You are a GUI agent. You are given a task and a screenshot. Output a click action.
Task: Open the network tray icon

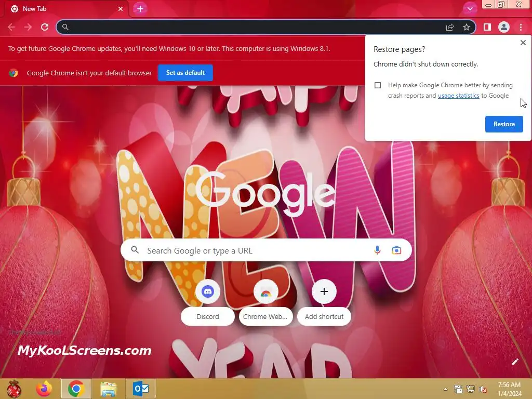pos(471,389)
